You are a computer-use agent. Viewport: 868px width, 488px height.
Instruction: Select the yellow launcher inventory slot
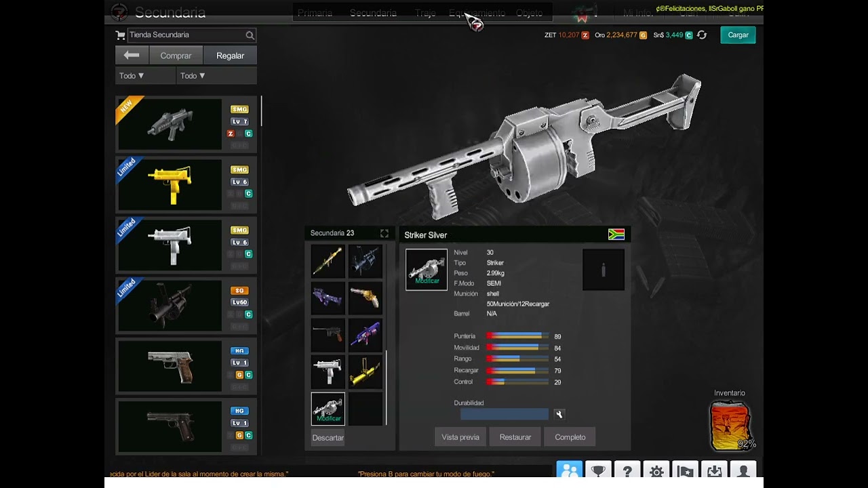click(366, 371)
